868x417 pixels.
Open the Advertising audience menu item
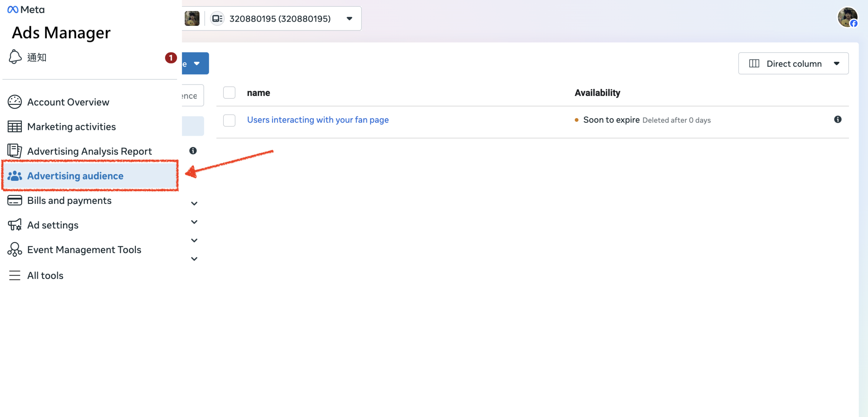point(75,176)
